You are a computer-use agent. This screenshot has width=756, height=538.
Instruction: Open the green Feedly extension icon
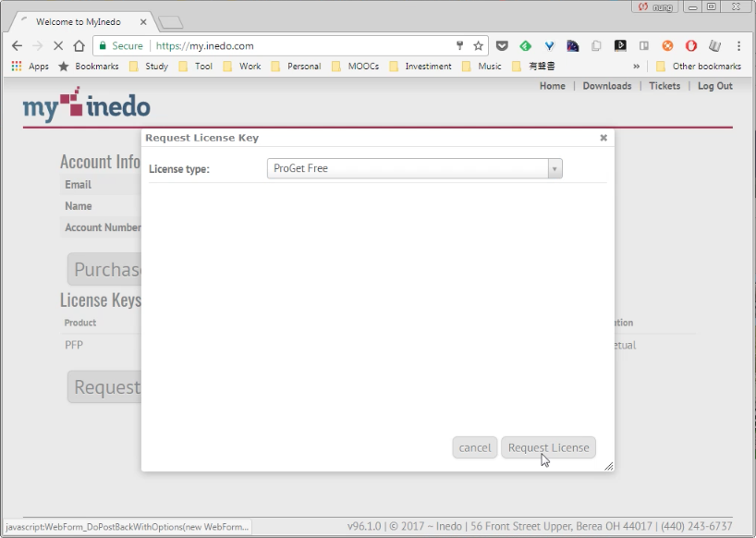coord(526,46)
